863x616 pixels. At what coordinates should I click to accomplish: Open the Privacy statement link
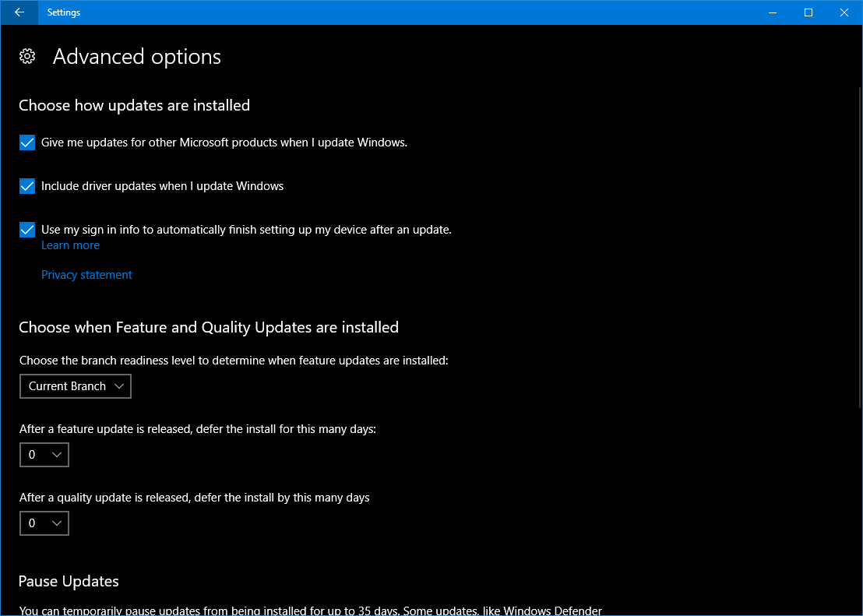[x=86, y=275]
